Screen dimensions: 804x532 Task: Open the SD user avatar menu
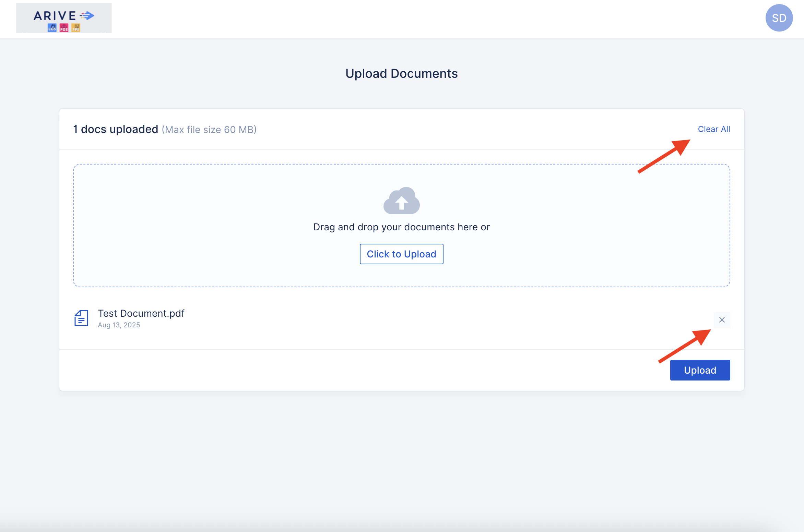(779, 18)
